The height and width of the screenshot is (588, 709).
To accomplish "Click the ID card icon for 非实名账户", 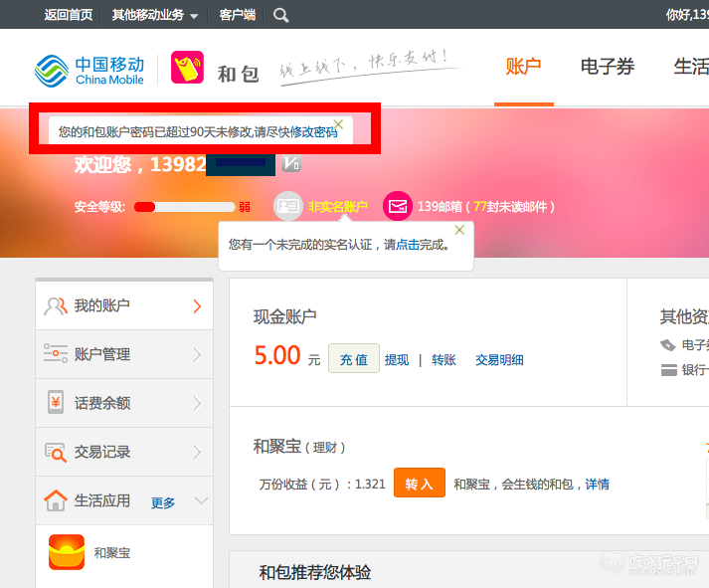I will (x=288, y=207).
